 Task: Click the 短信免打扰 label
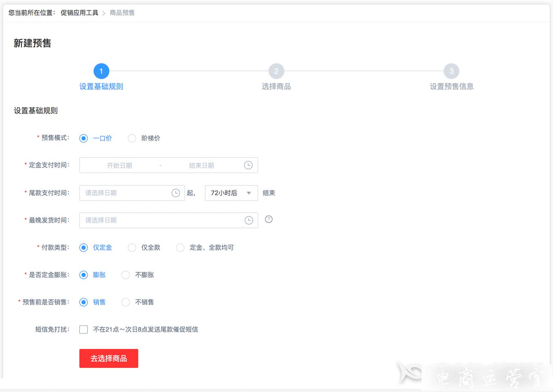click(52, 330)
